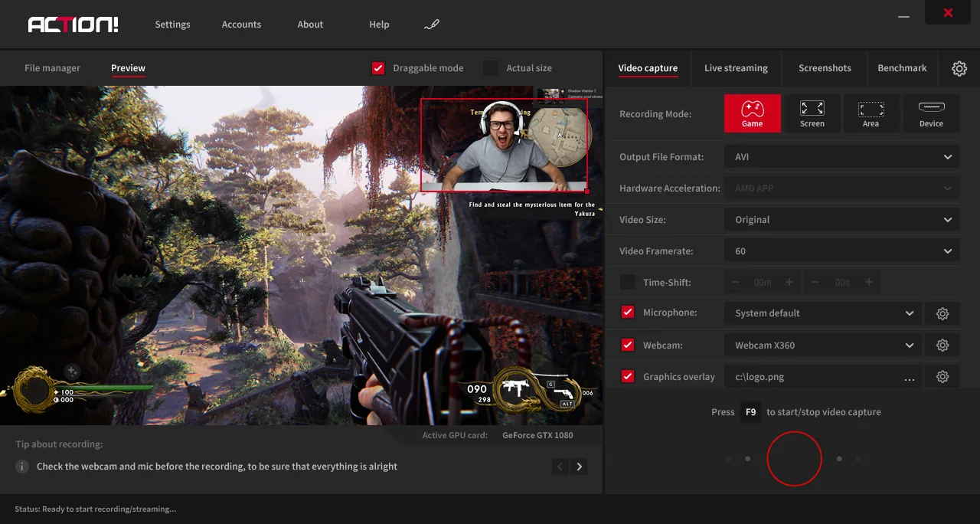Click the Action! logo
Screen dimensions: 980x524
pos(73,25)
